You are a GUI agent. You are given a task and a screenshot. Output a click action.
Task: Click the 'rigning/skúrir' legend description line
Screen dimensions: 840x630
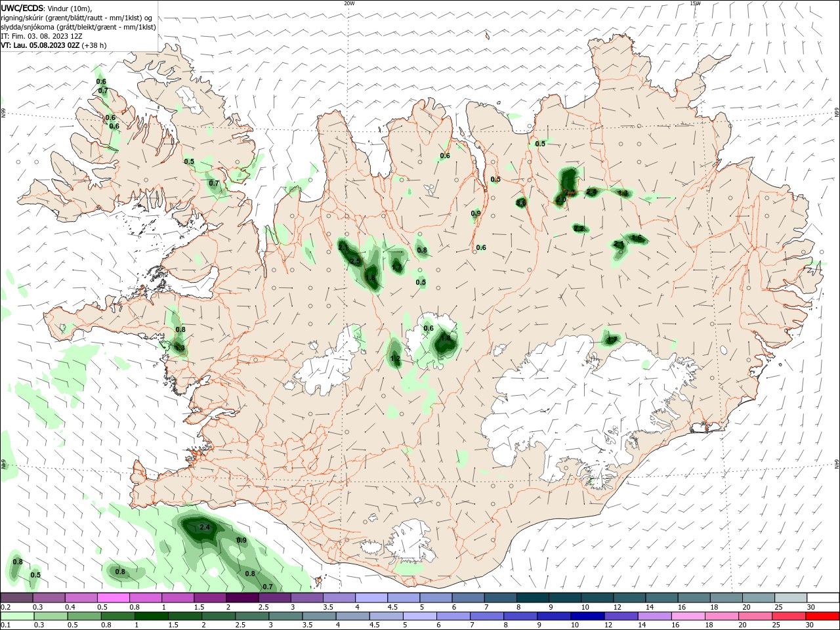pyautogui.click(x=77, y=18)
